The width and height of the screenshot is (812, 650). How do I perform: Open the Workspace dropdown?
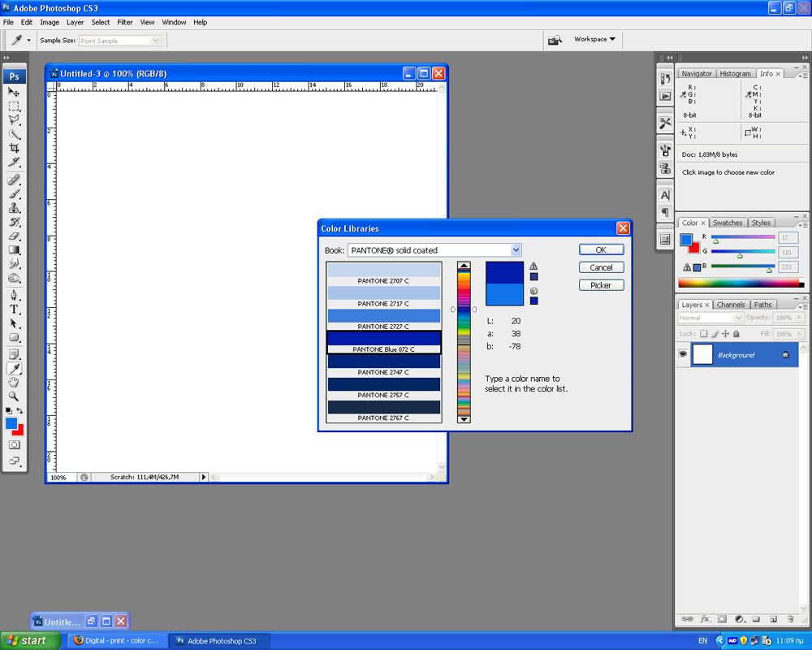[x=594, y=39]
